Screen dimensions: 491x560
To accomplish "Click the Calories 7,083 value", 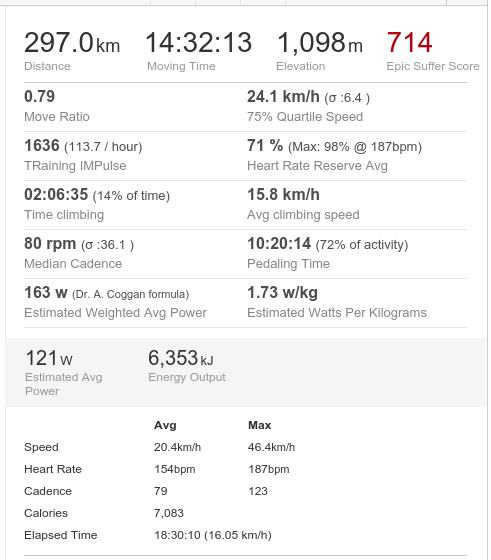I will coord(169,513).
